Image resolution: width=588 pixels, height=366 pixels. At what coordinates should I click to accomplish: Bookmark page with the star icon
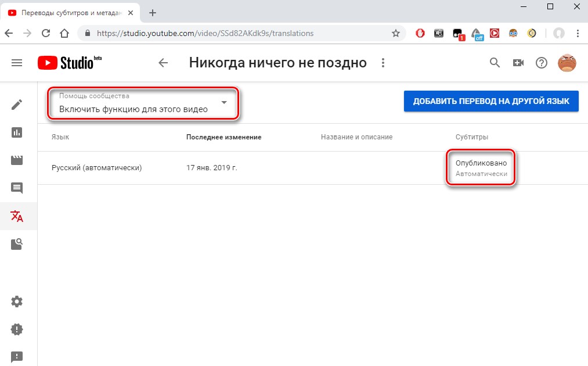pyautogui.click(x=396, y=34)
